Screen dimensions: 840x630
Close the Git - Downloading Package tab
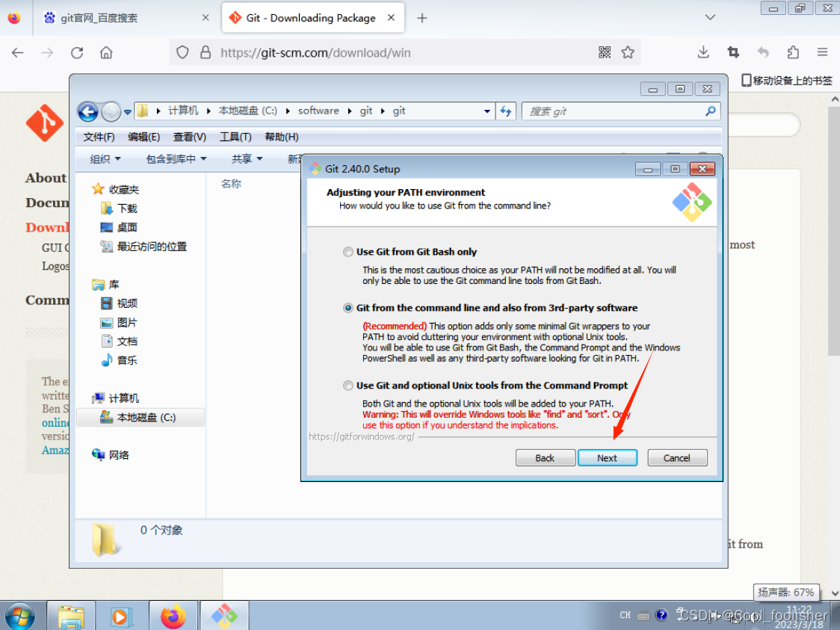click(391, 18)
